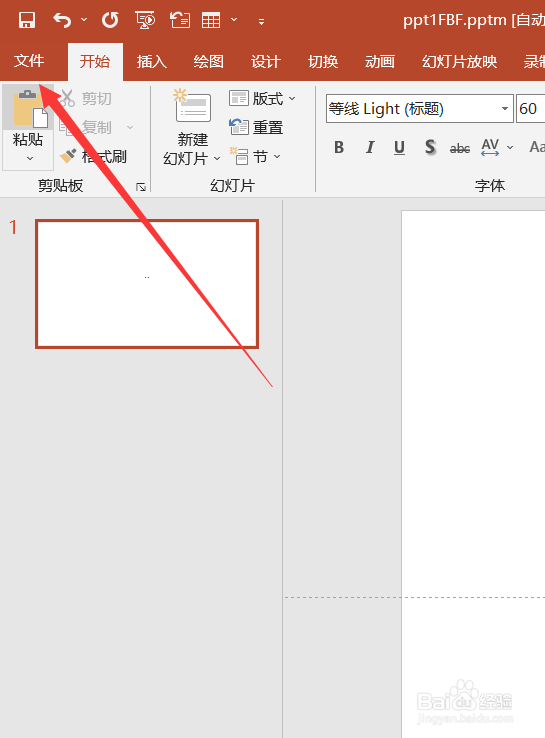Image resolution: width=545 pixels, height=738 pixels.
Task: Click the table grid icon in quick access toolbar
Action: 211,20
